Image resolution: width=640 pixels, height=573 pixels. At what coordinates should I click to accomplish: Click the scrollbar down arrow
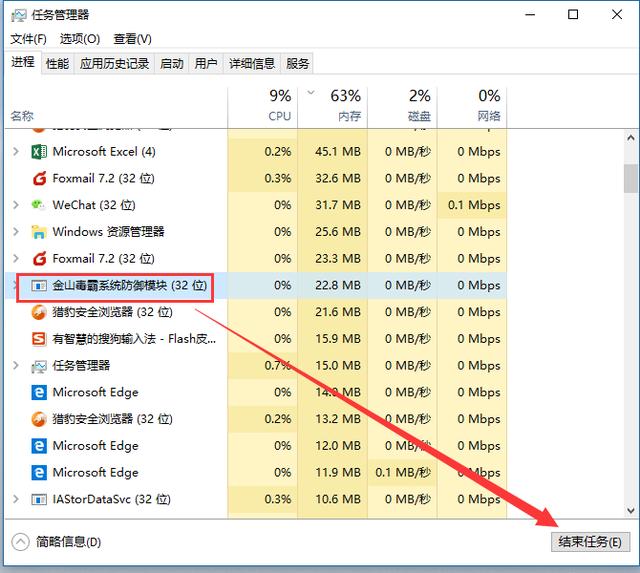(631, 511)
